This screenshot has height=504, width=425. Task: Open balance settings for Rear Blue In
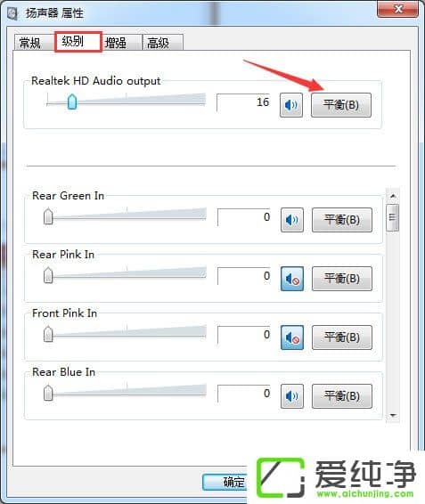(342, 396)
